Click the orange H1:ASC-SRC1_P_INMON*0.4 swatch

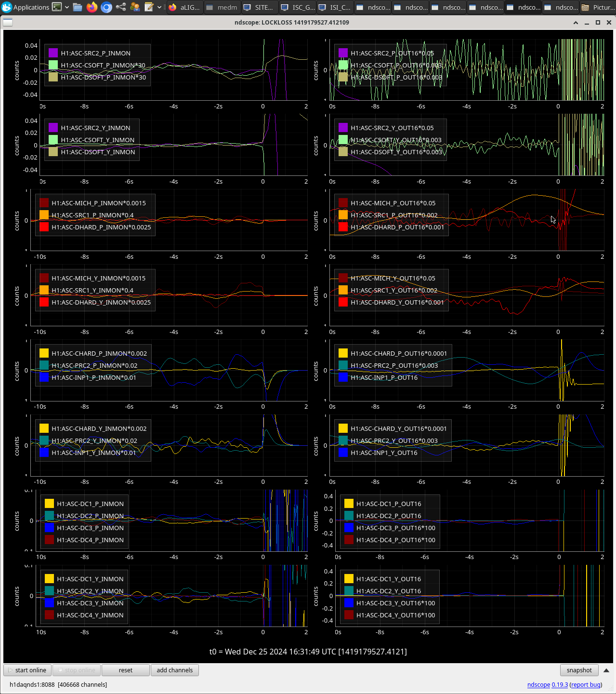pyautogui.click(x=44, y=215)
